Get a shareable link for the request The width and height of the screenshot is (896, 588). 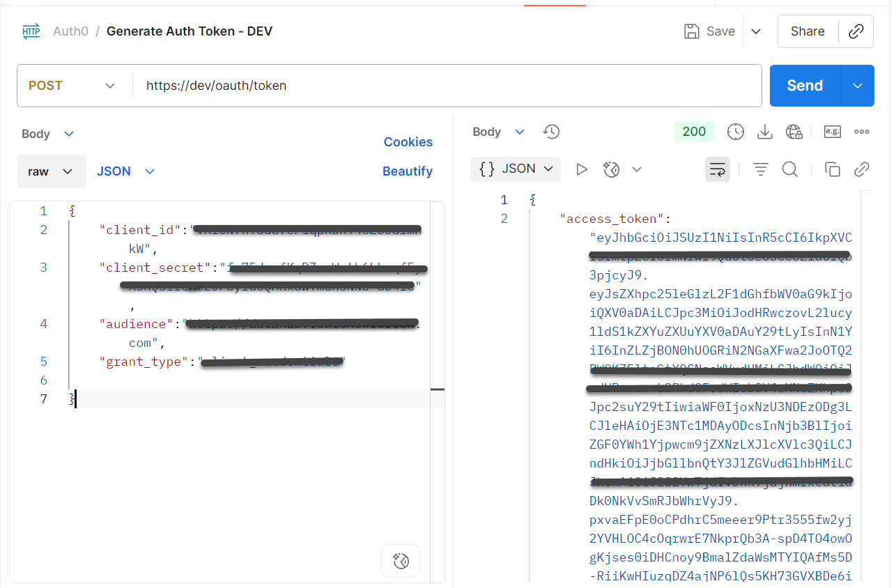(856, 31)
